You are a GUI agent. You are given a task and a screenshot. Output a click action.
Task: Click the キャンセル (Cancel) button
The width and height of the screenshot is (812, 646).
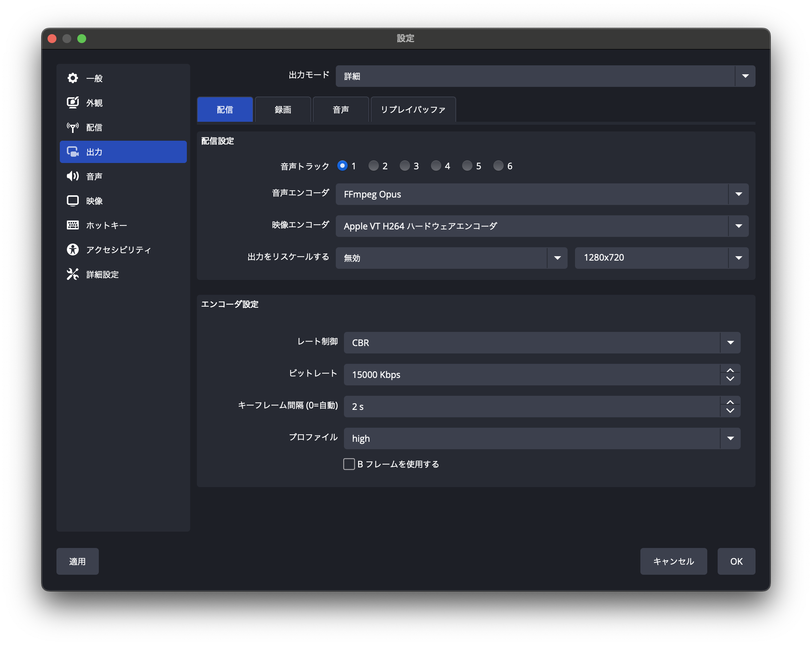[673, 561]
